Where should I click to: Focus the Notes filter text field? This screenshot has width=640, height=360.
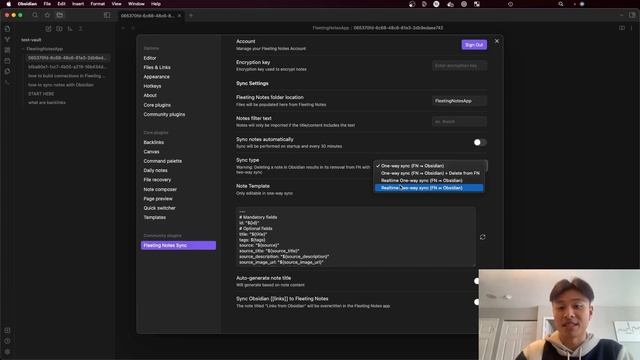tap(459, 122)
